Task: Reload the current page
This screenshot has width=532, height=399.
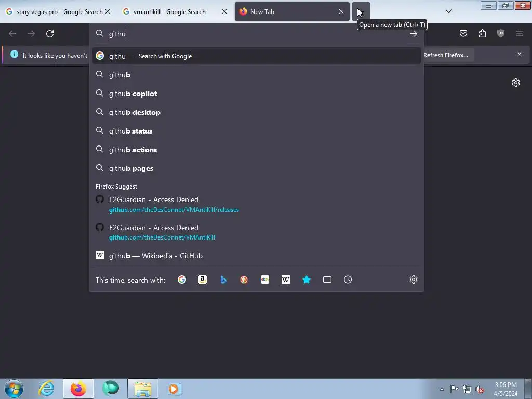Action: (x=50, y=34)
